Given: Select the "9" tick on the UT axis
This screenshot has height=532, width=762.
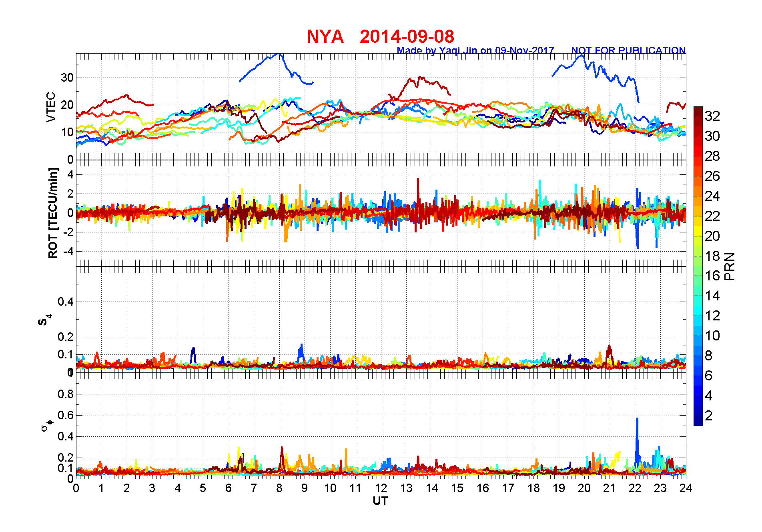Looking at the screenshot, I should (x=305, y=488).
